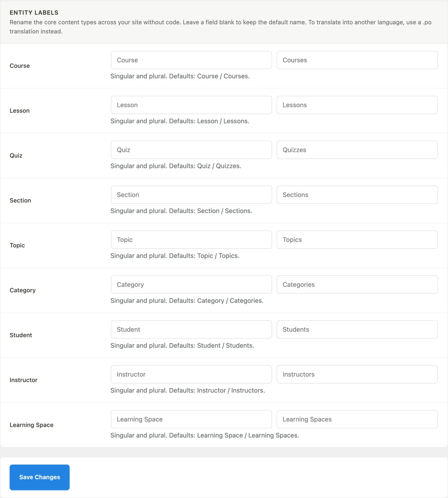
Task: Focus the Lessons plural input field
Action: coord(357,105)
